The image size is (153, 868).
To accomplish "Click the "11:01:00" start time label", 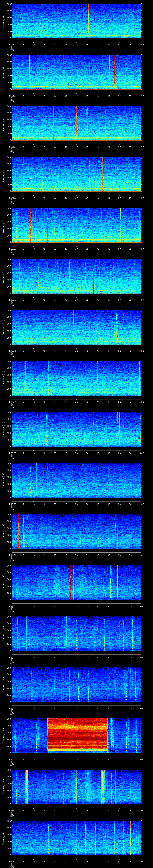I will [x=12, y=44].
